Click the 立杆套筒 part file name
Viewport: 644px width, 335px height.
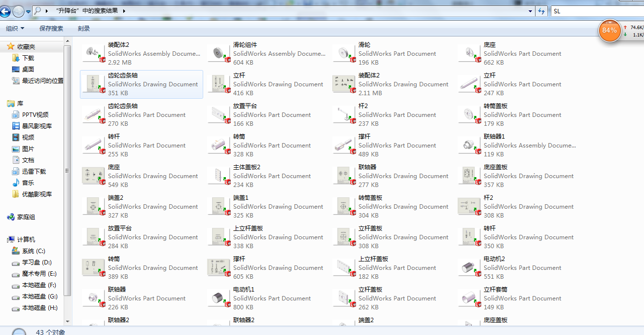(x=496, y=290)
